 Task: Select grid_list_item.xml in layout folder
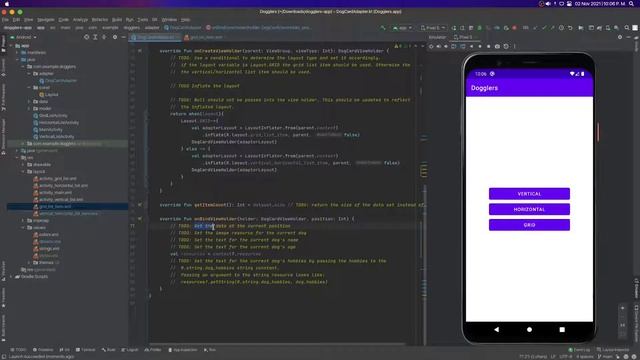point(53,207)
